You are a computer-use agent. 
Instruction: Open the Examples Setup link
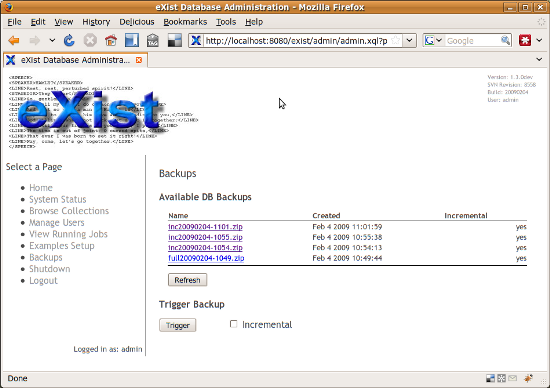62,246
